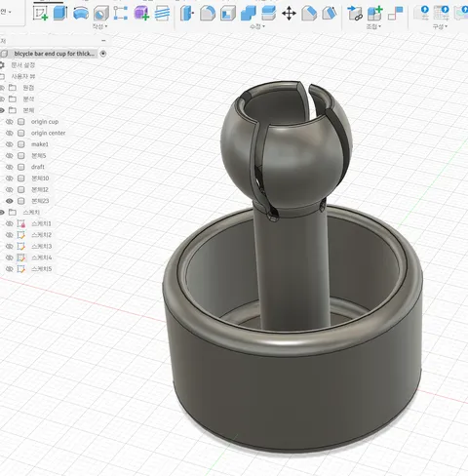The width and height of the screenshot is (468, 476).
Task: Select the Hole tool
Action: 101,14
